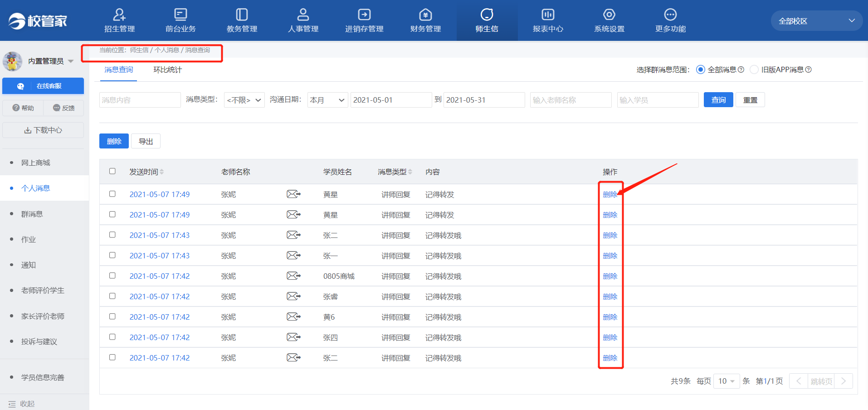
Task: Open the 招生管理 module icon
Action: tap(119, 15)
